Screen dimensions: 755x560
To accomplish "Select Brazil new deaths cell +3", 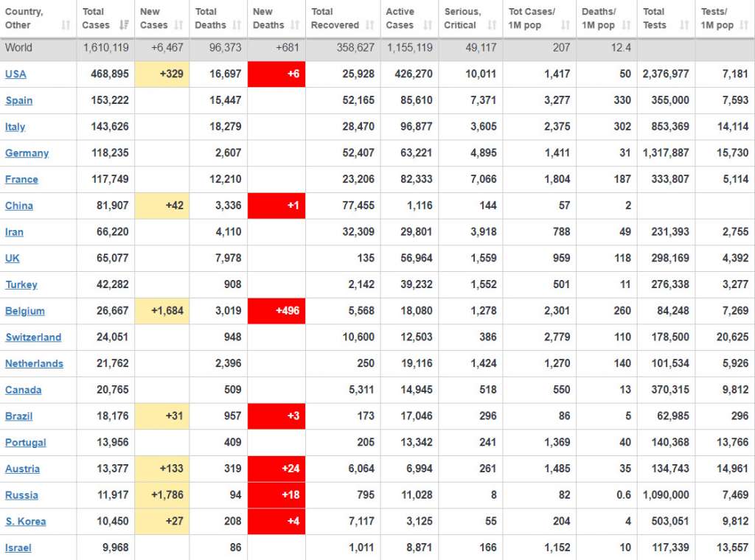I will [276, 416].
